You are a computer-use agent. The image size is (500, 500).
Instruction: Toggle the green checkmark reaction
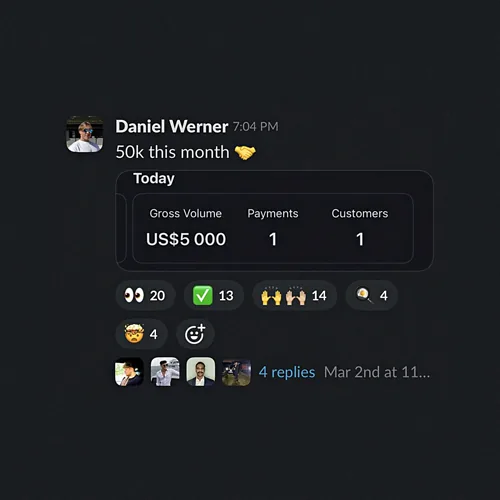tap(214, 295)
